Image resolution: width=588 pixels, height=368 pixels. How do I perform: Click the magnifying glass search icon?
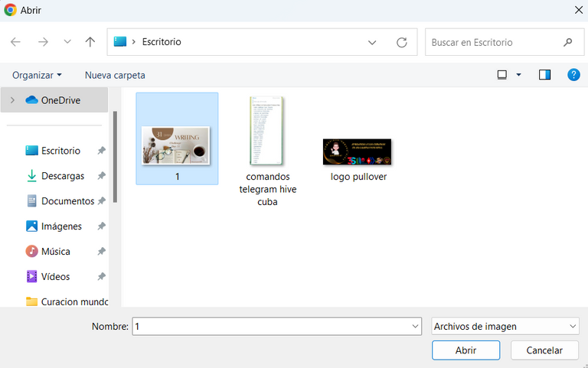568,42
